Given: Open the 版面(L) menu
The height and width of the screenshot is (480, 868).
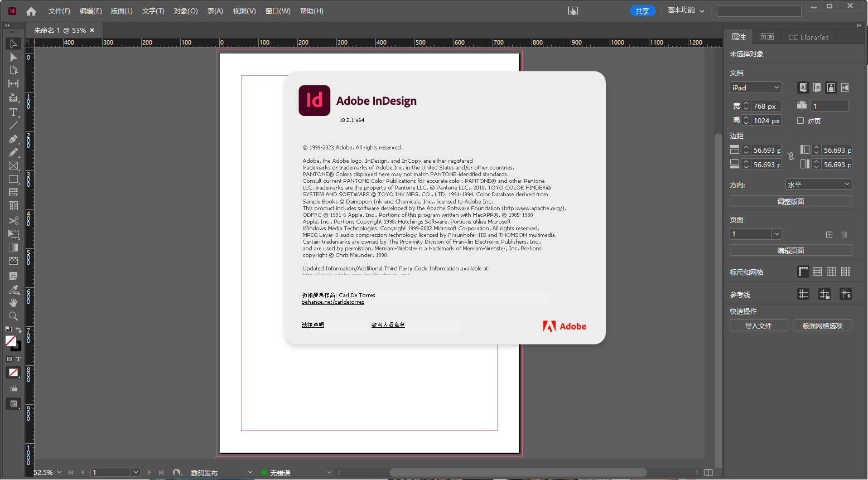Looking at the screenshot, I should tap(122, 11).
